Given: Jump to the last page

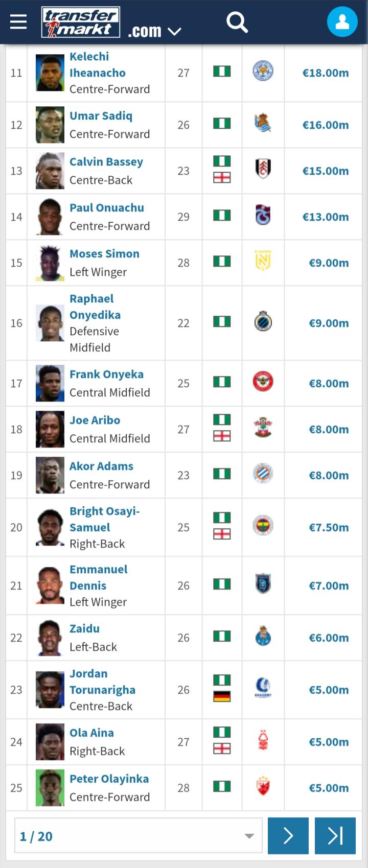Looking at the screenshot, I should [335, 836].
